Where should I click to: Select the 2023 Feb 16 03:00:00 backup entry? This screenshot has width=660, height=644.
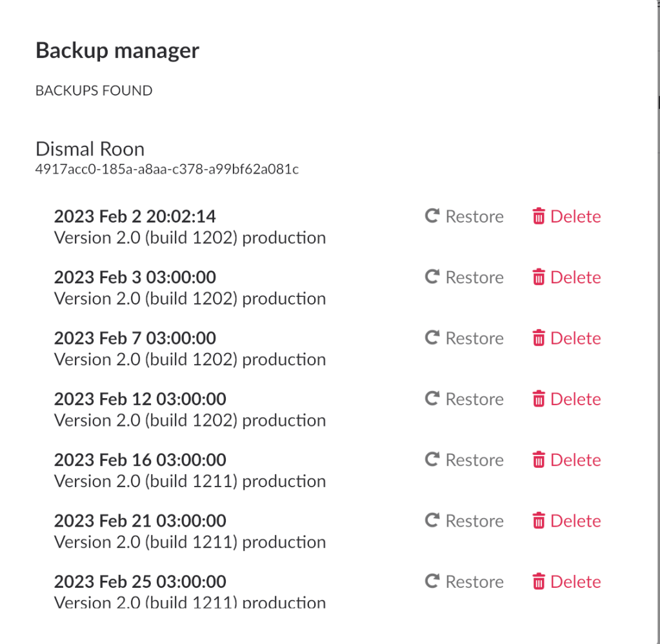pyautogui.click(x=140, y=460)
